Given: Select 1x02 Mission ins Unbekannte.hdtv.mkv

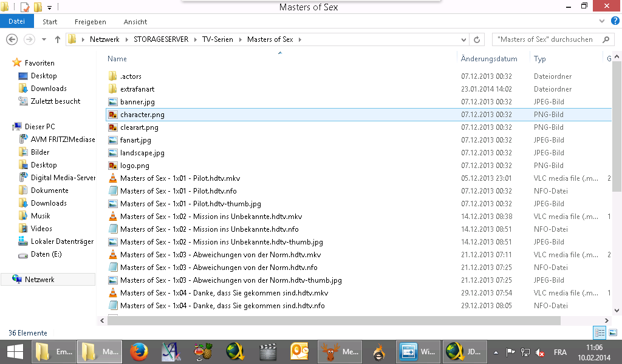Looking at the screenshot, I should (x=211, y=216).
